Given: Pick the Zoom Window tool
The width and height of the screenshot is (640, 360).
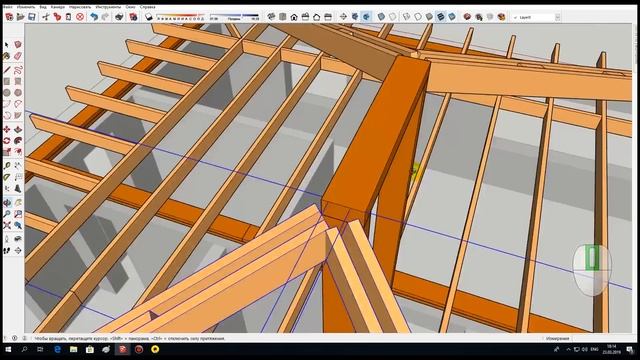Looking at the screenshot, I should pos(18,214).
